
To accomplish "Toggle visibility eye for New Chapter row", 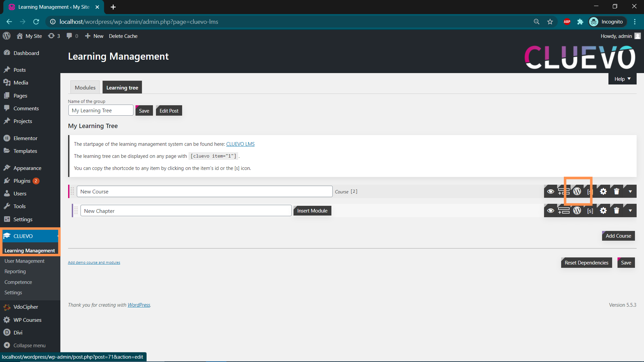I will tap(550, 210).
